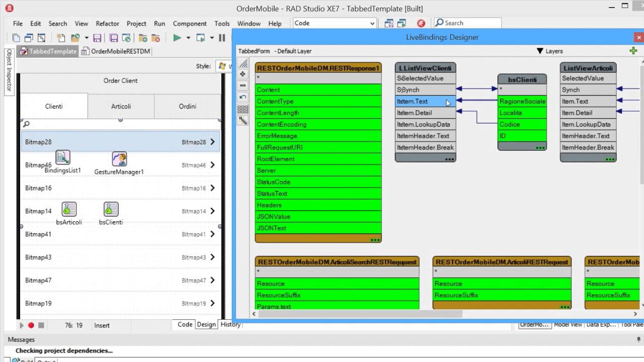Click the stop macro square icon
Viewport: 644px width, 362px height.
(41, 325)
